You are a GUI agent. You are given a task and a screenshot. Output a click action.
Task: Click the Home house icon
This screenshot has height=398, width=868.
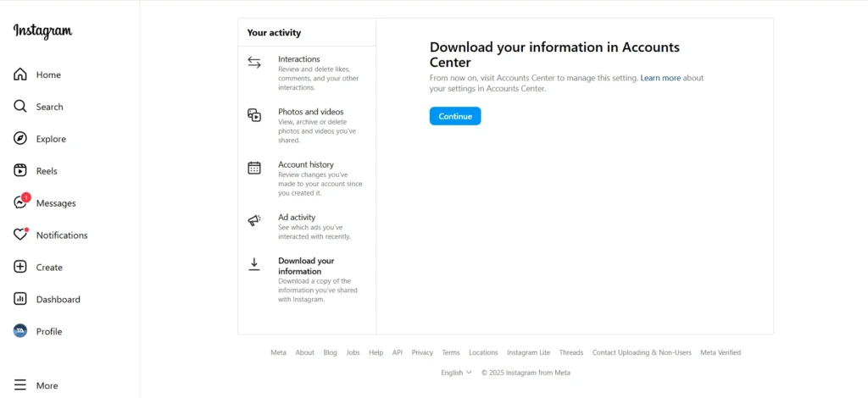tap(20, 75)
